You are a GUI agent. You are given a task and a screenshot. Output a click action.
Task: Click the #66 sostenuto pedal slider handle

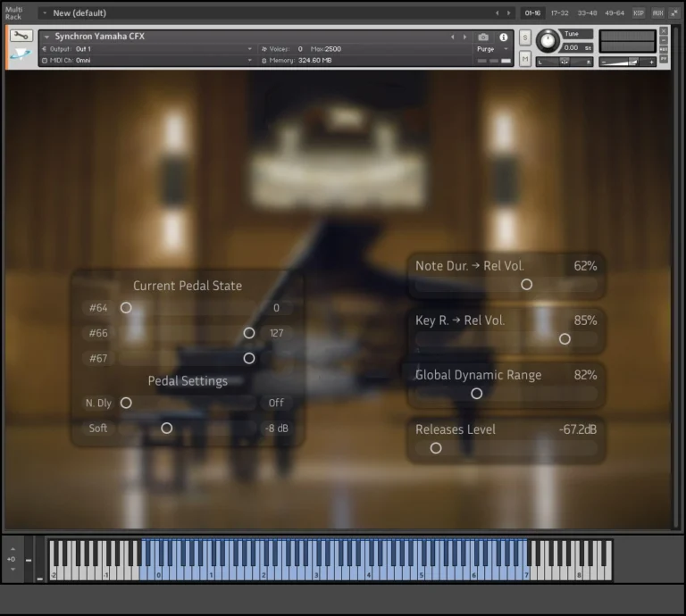coord(249,333)
